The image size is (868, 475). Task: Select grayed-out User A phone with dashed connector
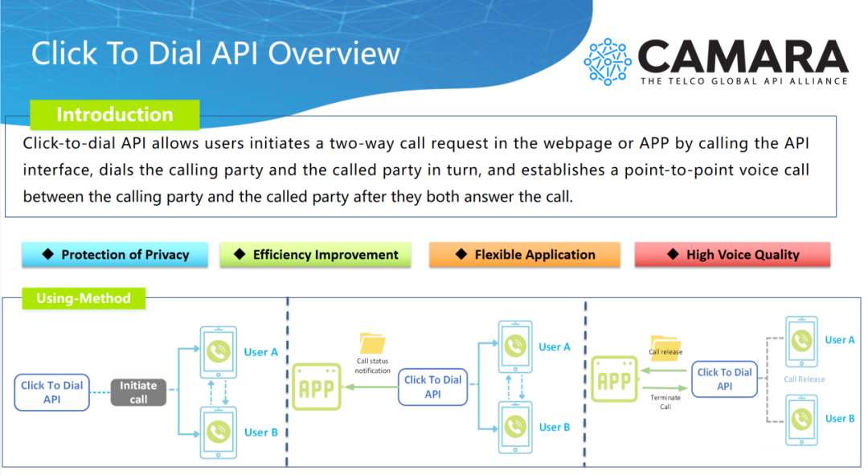800,340
